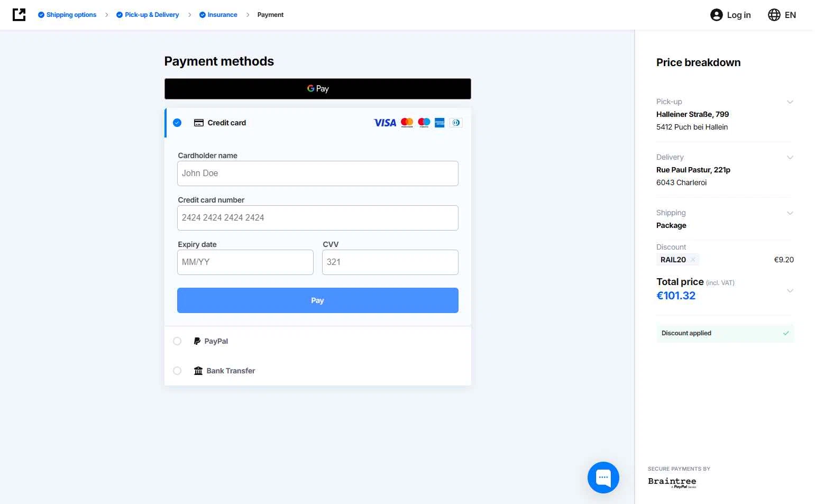Click the globe language icon

pyautogui.click(x=774, y=15)
